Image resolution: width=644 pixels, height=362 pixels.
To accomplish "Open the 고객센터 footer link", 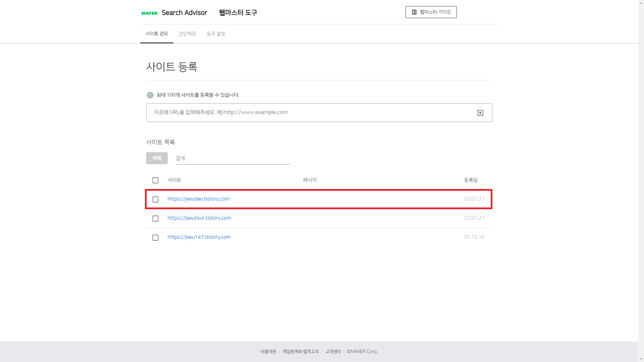I will coord(333,352).
